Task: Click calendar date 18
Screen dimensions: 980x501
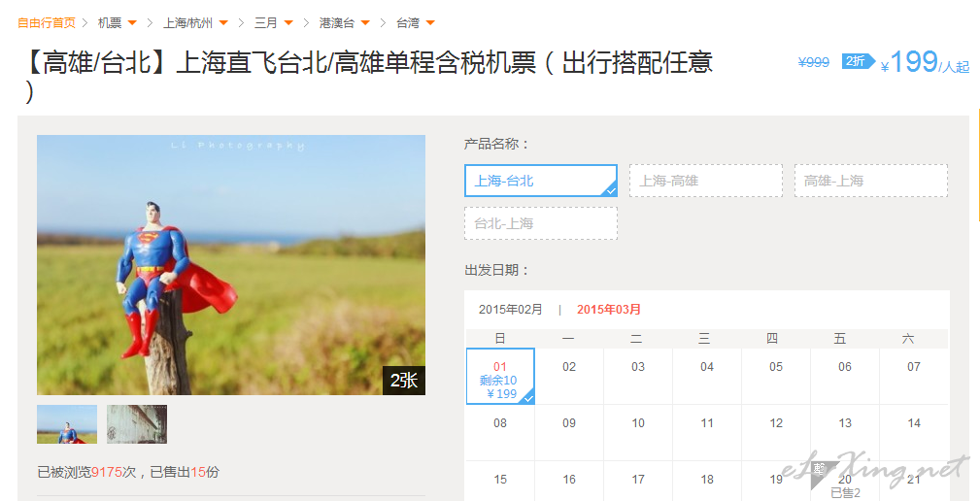Action: 707,481
